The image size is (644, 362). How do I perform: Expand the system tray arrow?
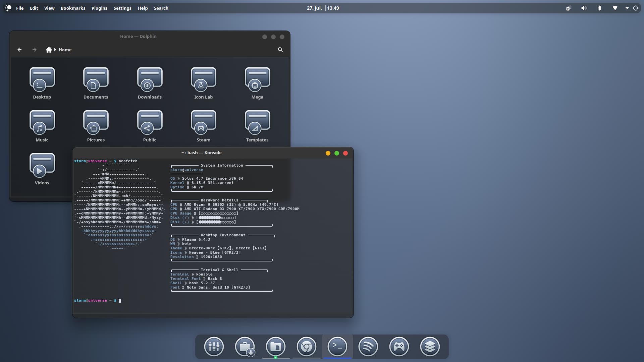click(627, 8)
